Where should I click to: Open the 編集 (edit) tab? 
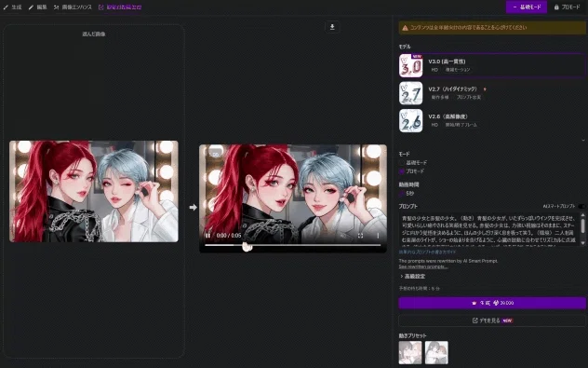[37, 7]
